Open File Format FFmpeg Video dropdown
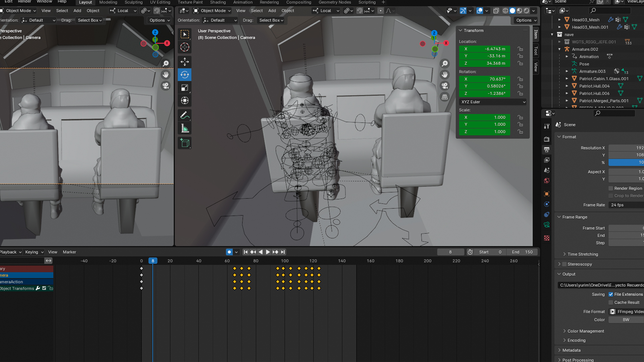 coord(626,312)
